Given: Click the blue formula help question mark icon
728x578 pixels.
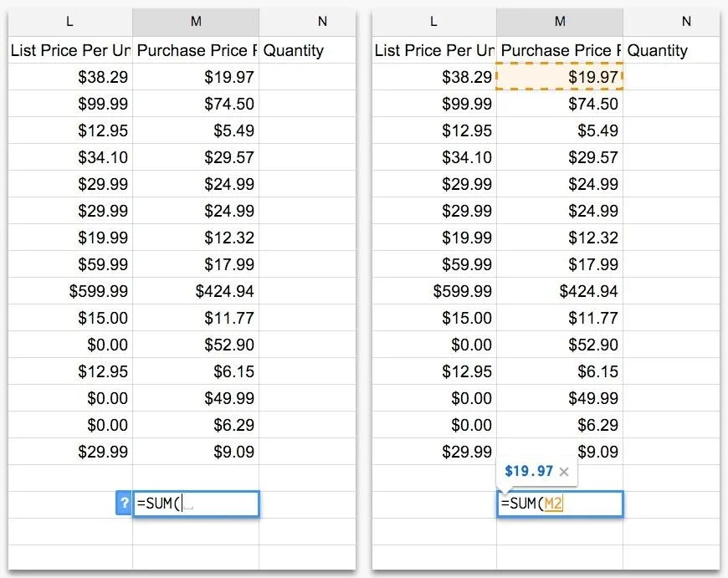Looking at the screenshot, I should click(x=124, y=503).
